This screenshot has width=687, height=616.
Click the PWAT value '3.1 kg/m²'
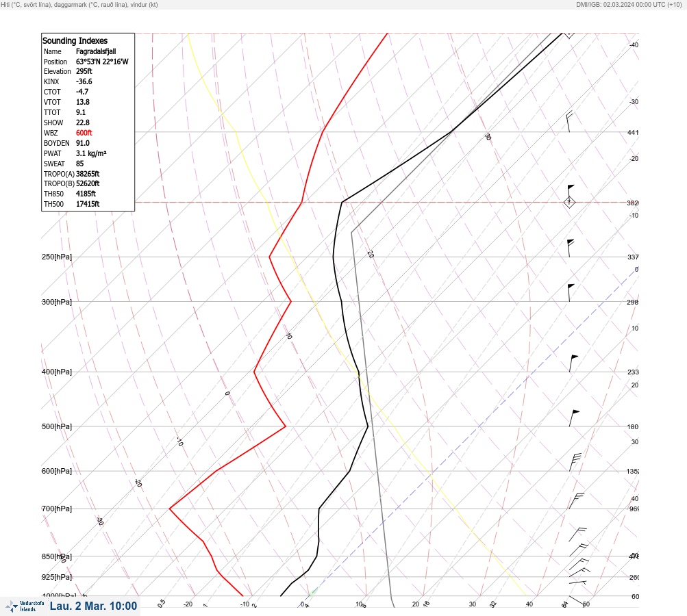click(x=91, y=153)
